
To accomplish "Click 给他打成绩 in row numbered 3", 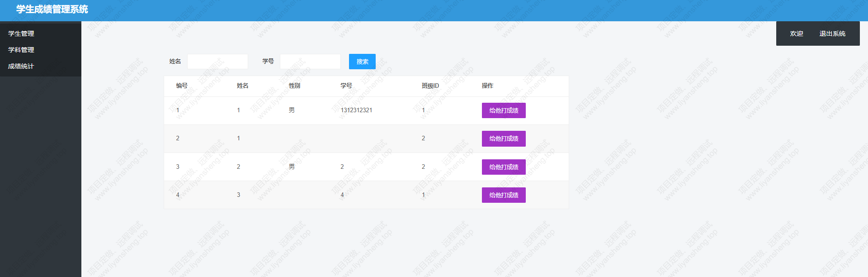I will [504, 167].
